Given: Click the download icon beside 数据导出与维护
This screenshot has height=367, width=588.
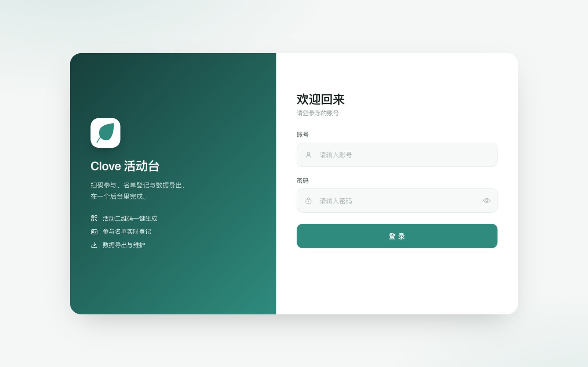Looking at the screenshot, I should tap(94, 245).
